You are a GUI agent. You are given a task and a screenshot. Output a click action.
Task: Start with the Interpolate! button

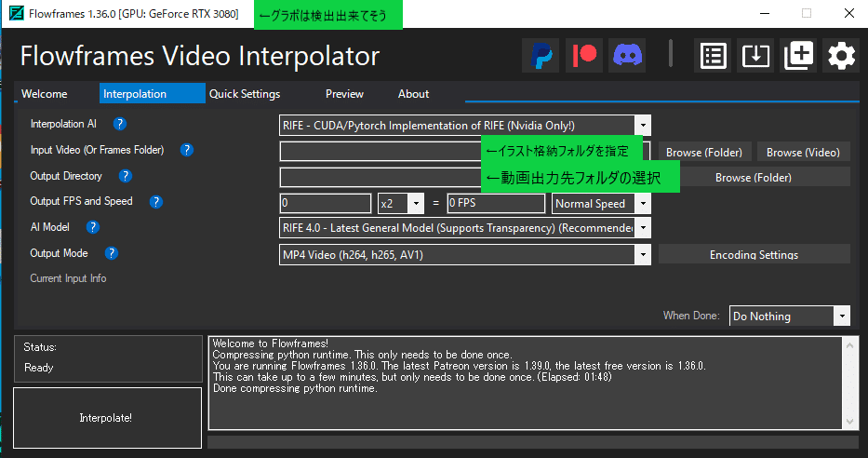107,418
